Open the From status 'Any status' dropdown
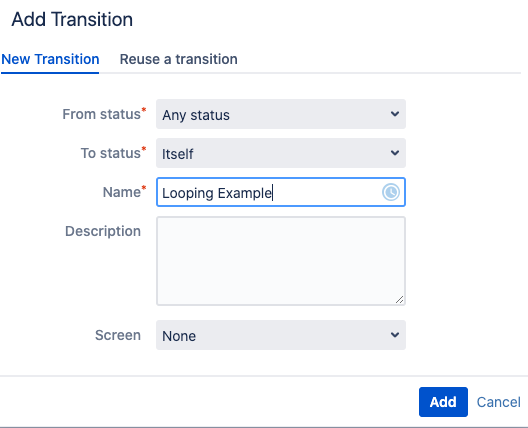The height and width of the screenshot is (428, 528). (281, 114)
